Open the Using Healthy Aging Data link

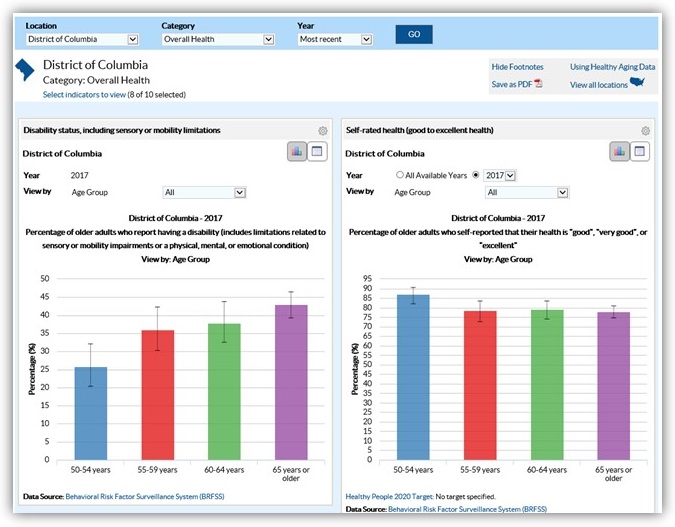[x=612, y=67]
